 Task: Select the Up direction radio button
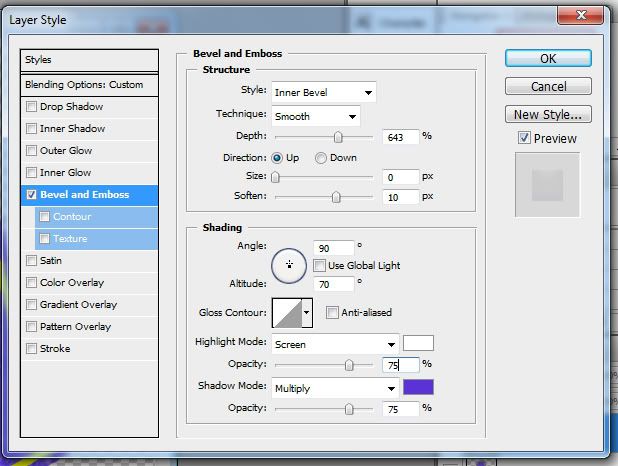click(277, 158)
